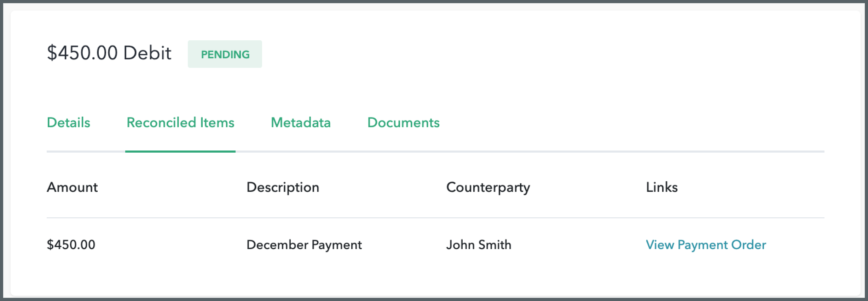Viewport: 868px width, 301px height.
Task: Click the tab separator line
Action: [x=531, y=152]
